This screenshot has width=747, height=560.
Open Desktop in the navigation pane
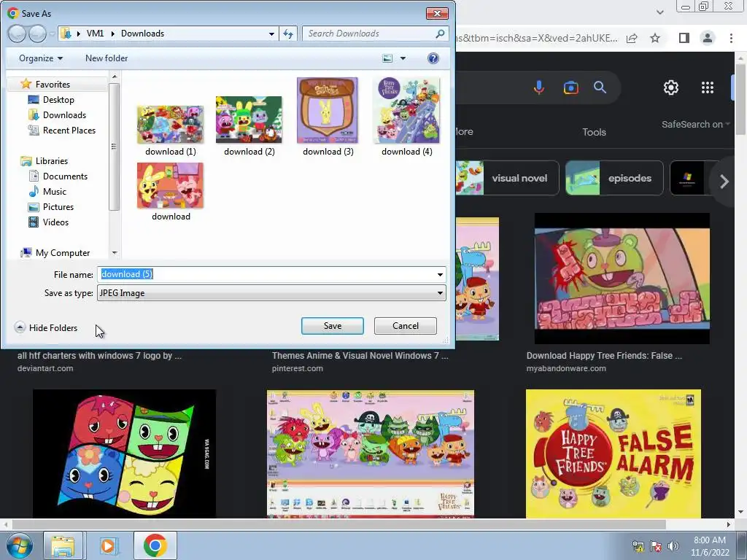click(58, 99)
